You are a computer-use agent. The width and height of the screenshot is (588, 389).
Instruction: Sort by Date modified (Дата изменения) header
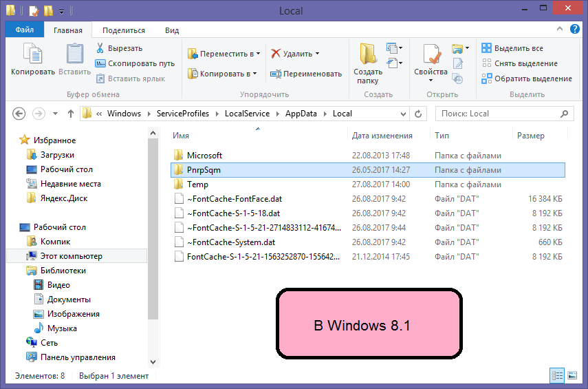click(x=389, y=135)
